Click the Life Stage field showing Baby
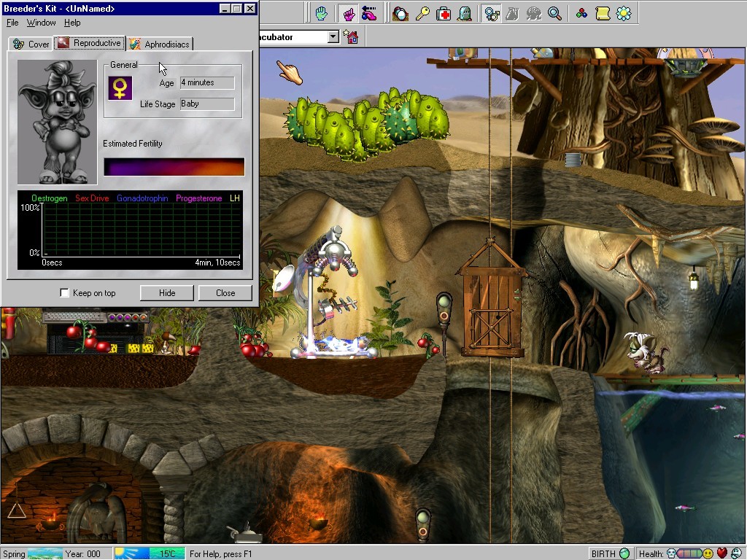Screen dimensions: 747x560 207,104
